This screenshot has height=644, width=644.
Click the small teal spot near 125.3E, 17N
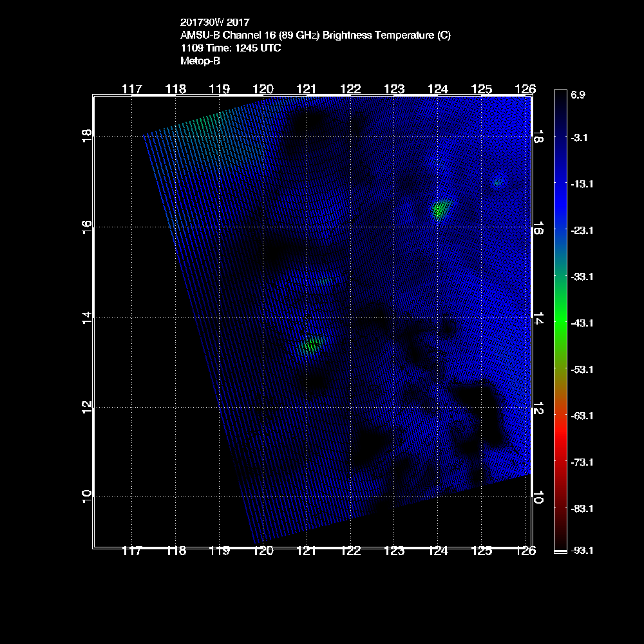(497, 182)
